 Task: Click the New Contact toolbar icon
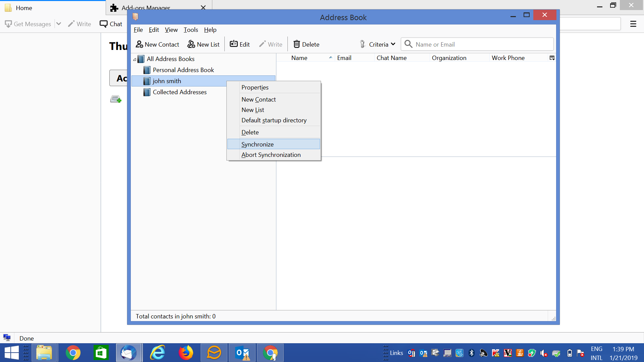point(139,44)
